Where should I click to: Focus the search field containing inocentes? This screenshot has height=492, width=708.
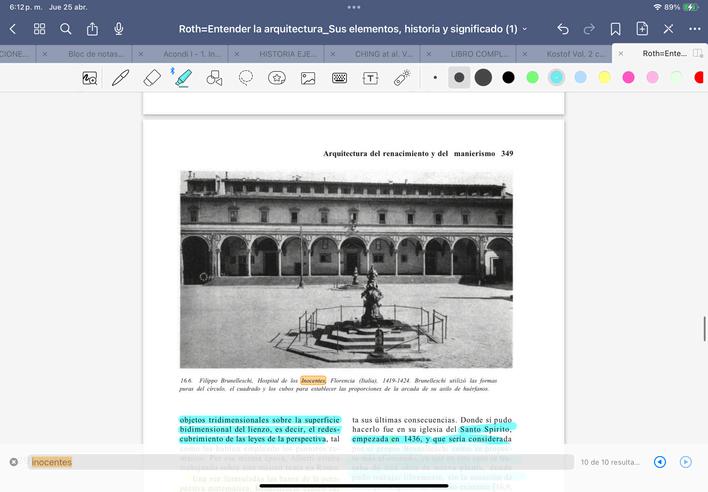(300, 462)
